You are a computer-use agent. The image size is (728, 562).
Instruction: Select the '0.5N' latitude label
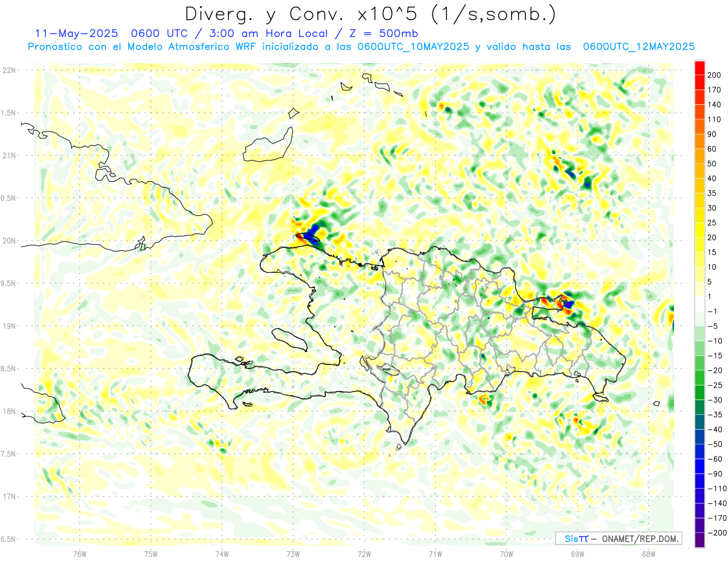click(x=9, y=198)
